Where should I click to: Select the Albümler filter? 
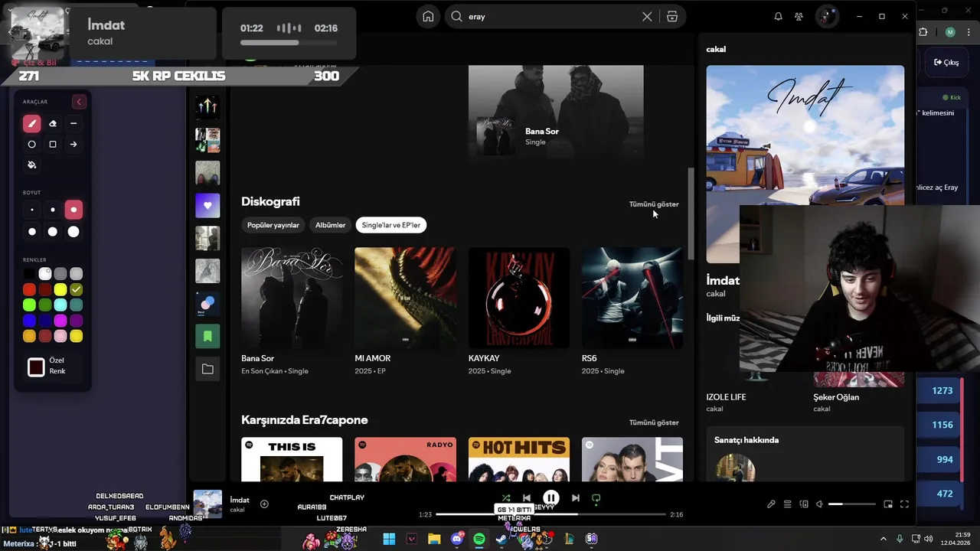coord(331,225)
